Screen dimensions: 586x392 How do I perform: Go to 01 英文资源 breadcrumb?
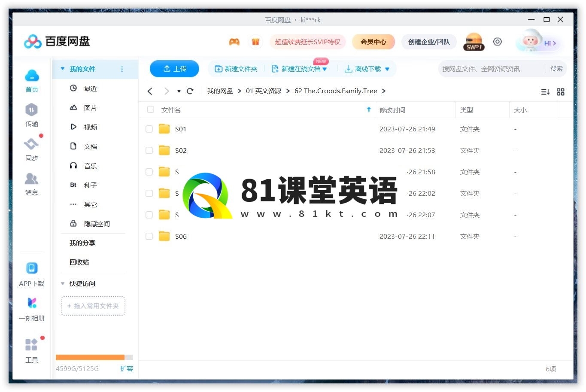[264, 91]
